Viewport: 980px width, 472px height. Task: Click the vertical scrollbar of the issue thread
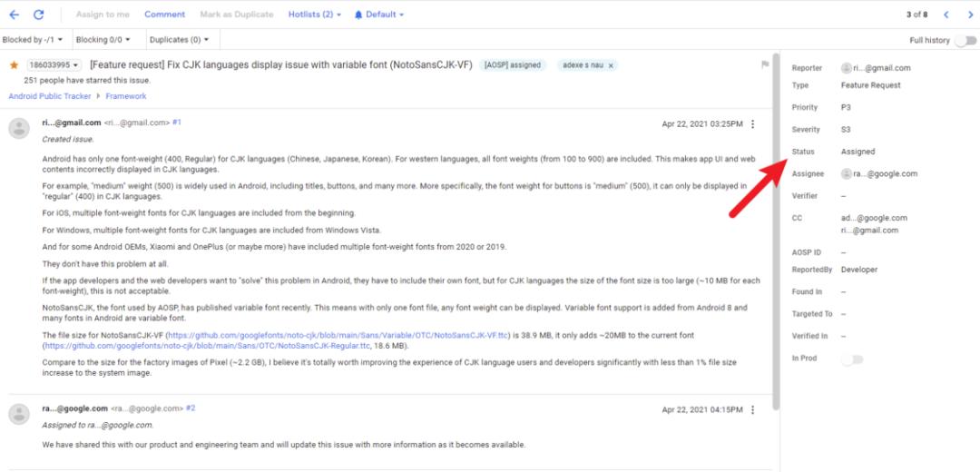tap(776, 231)
